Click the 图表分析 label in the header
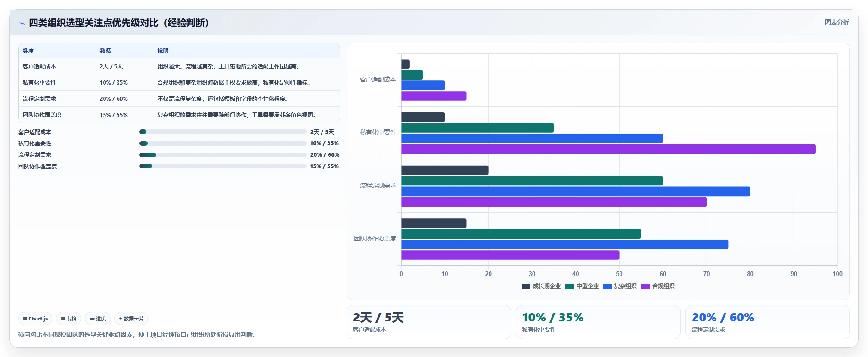This screenshot has height=357, width=868. [837, 22]
